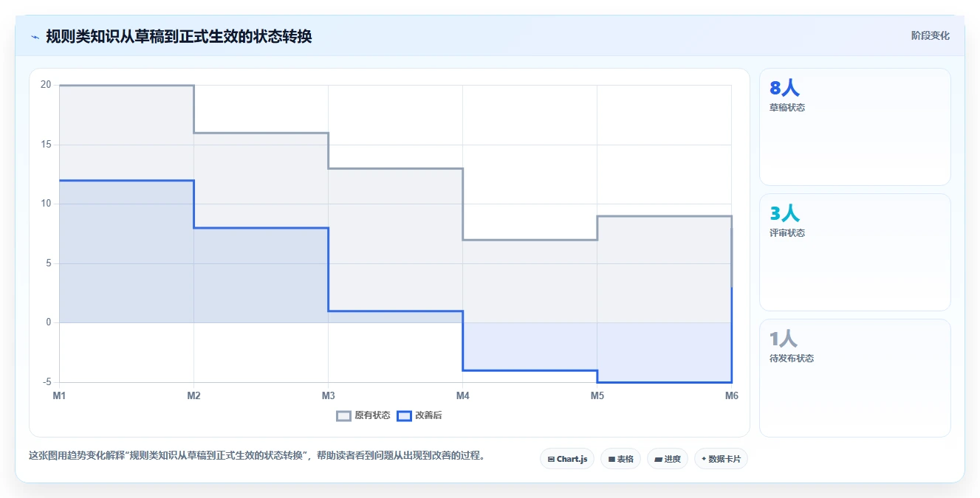The image size is (980, 498).
Task: Toggle the 改善后 legend item
Action: 419,415
